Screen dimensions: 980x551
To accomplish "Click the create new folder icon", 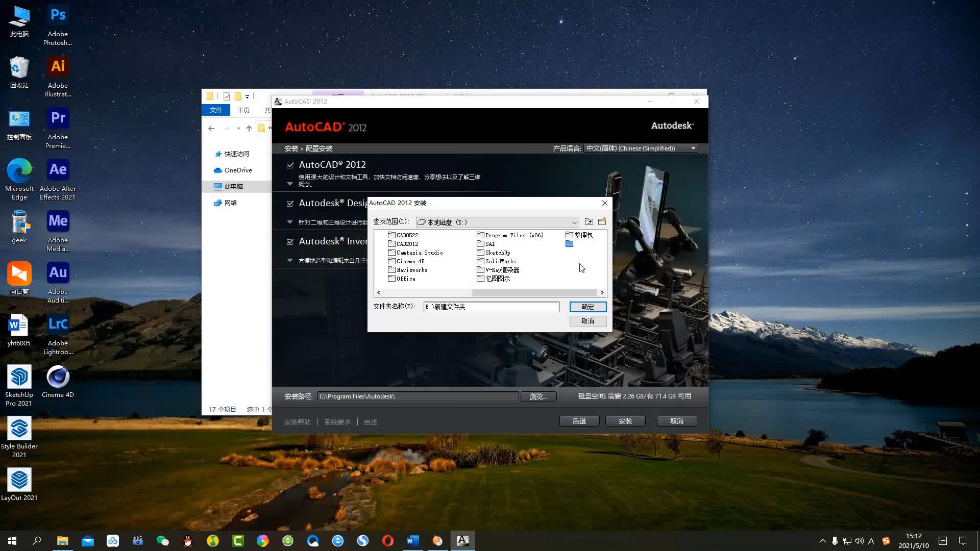I will pyautogui.click(x=602, y=222).
